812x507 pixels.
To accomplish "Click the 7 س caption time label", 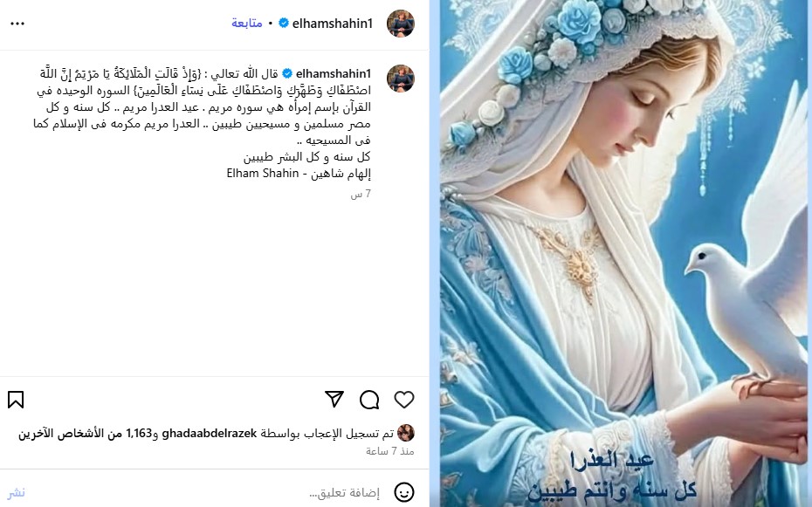I will coord(361,194).
